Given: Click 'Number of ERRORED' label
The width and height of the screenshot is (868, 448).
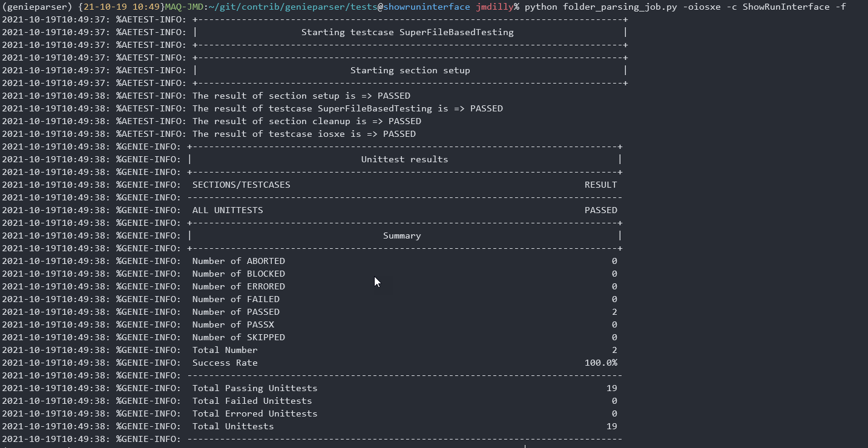Looking at the screenshot, I should [238, 286].
